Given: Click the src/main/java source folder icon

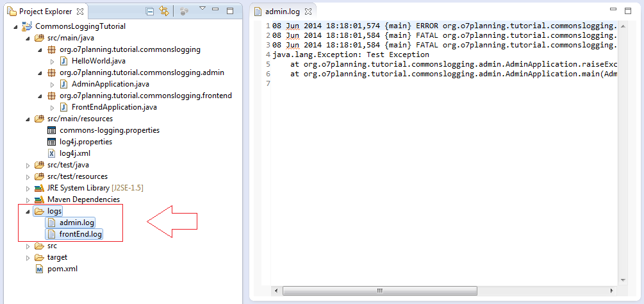Looking at the screenshot, I should [39, 38].
